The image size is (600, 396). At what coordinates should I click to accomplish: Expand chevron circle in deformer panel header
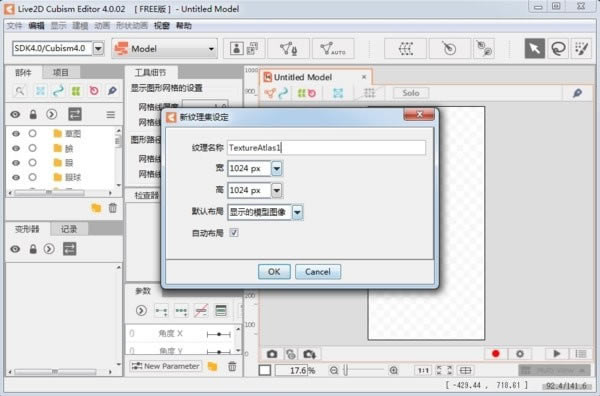[49, 249]
